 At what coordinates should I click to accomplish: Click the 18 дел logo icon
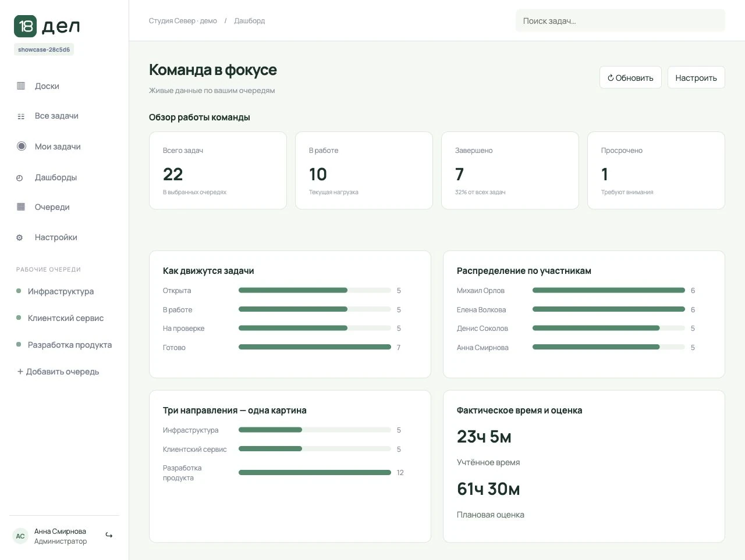tap(26, 26)
